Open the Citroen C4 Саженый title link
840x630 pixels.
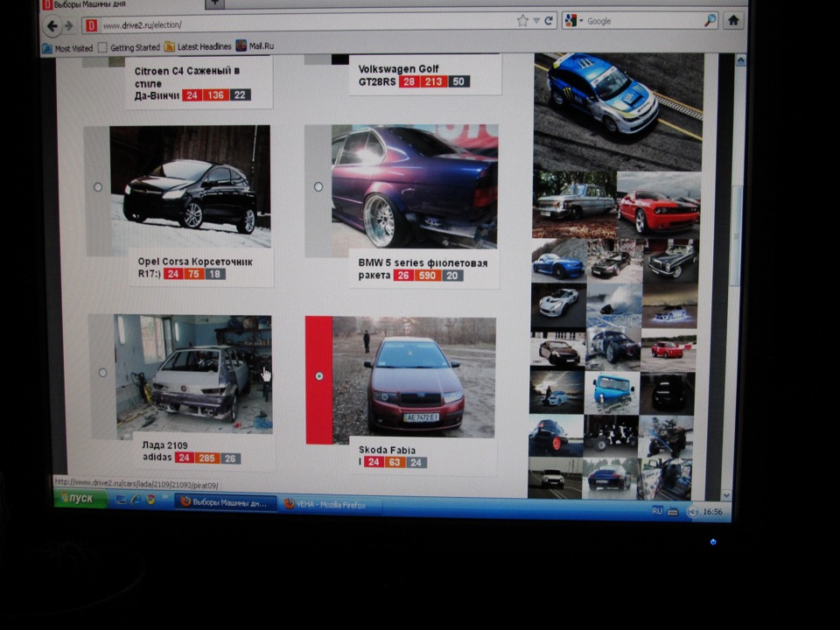point(186,83)
